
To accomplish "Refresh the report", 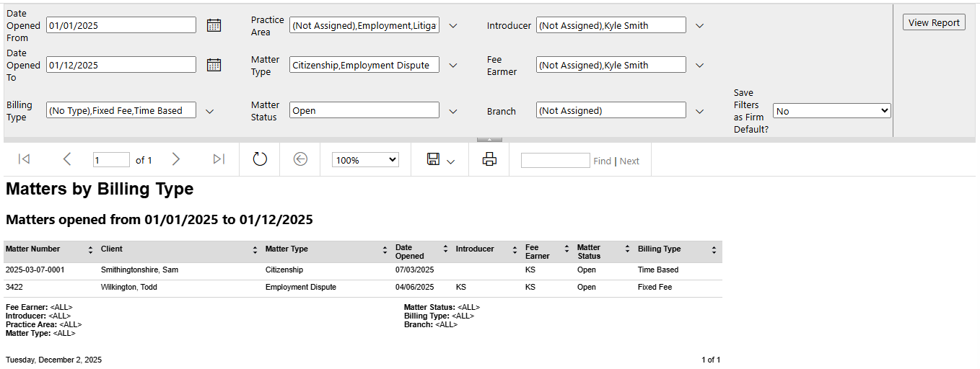I will [x=260, y=159].
